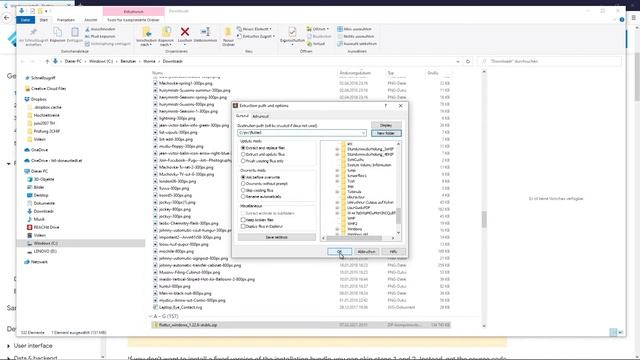
Task: Select Rename automatically option
Action: click(x=261, y=197)
